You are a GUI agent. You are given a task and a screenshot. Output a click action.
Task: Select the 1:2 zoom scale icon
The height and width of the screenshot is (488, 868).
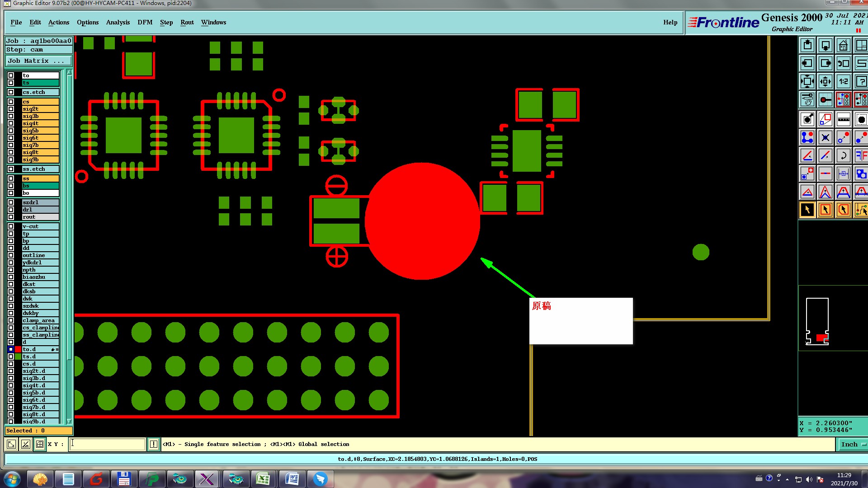click(843, 81)
